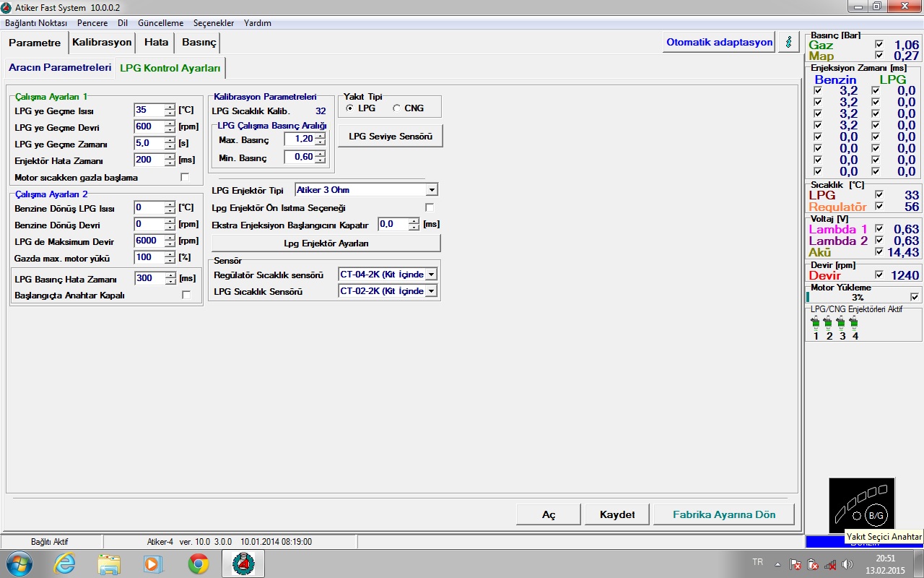
Task: Click Fabrika Ayarına Dön button
Action: [724, 514]
